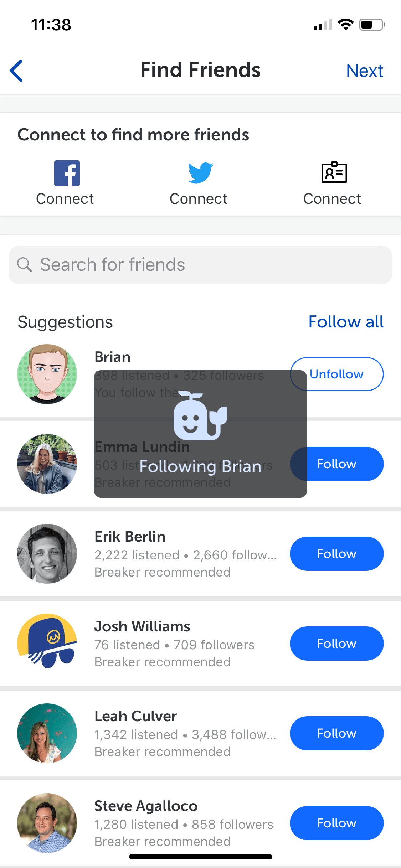Tap the Follow all link
This screenshot has width=401, height=868.
(346, 322)
